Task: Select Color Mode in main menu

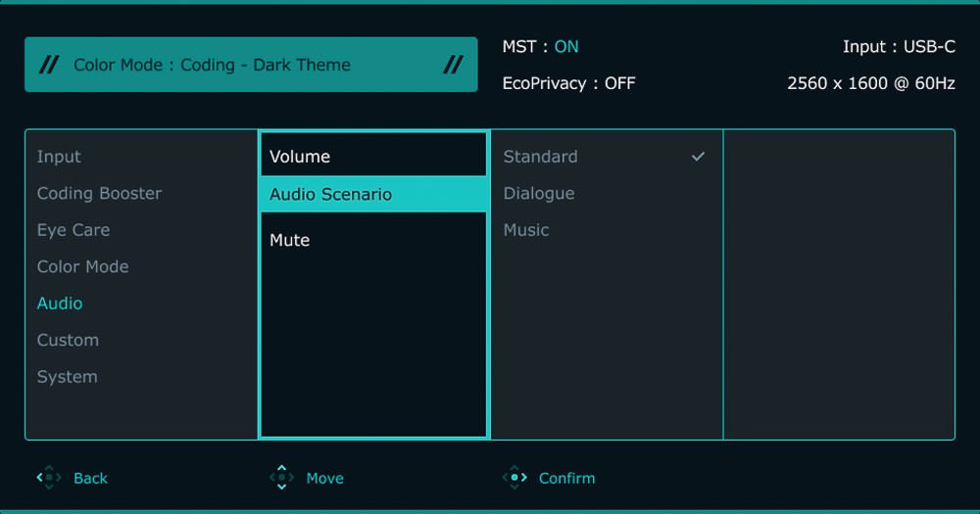Action: click(x=82, y=267)
